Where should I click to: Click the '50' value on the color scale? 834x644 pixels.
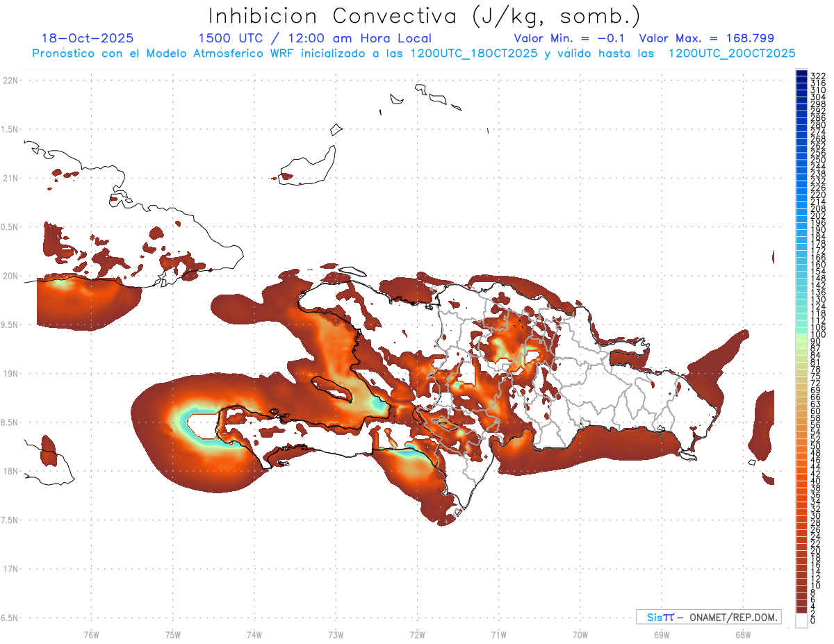(815, 446)
